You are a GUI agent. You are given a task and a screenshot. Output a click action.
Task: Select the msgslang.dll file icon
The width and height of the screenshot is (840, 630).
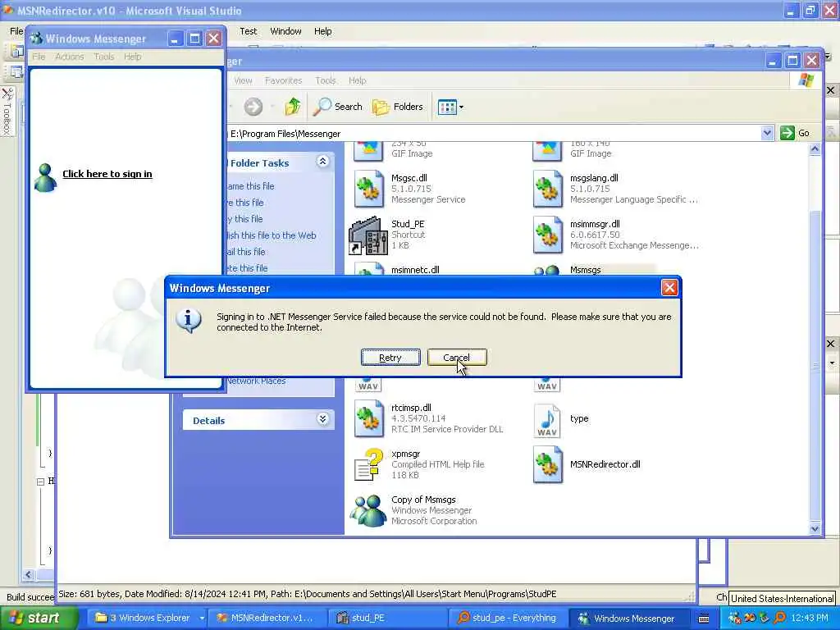point(547,189)
